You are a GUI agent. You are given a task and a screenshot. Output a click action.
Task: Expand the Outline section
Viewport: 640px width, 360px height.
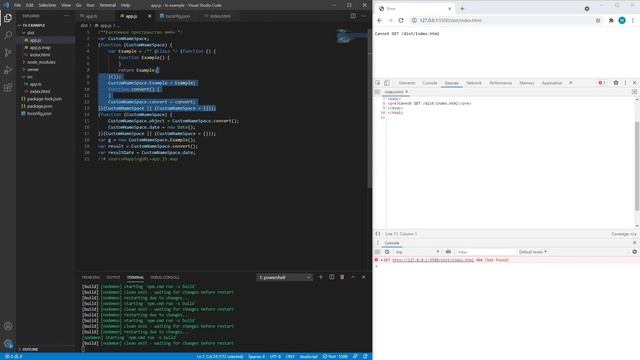coord(29,349)
